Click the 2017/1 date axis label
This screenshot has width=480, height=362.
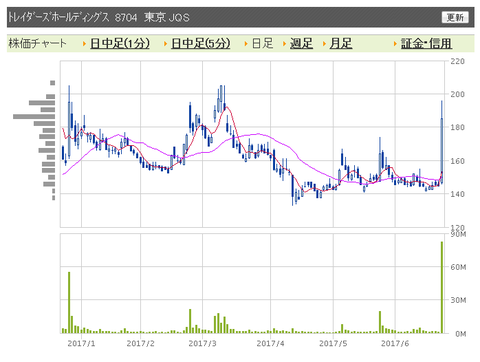pyautogui.click(x=81, y=343)
